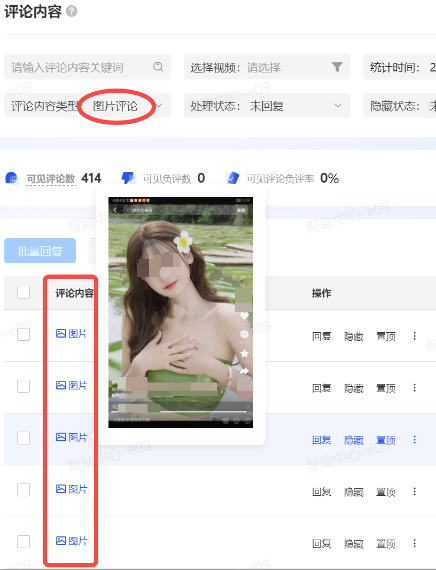Check the highlighted third row checkbox

coord(24,438)
